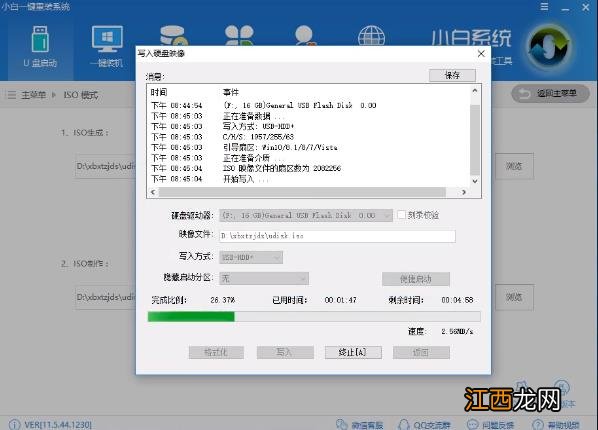598x430 pixels.
Task: Click the message log scroll-down arrow
Action: [x=475, y=181]
